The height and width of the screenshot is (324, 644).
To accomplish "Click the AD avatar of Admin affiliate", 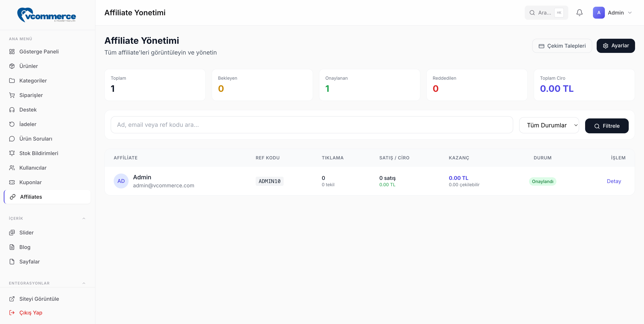I will tap(121, 181).
